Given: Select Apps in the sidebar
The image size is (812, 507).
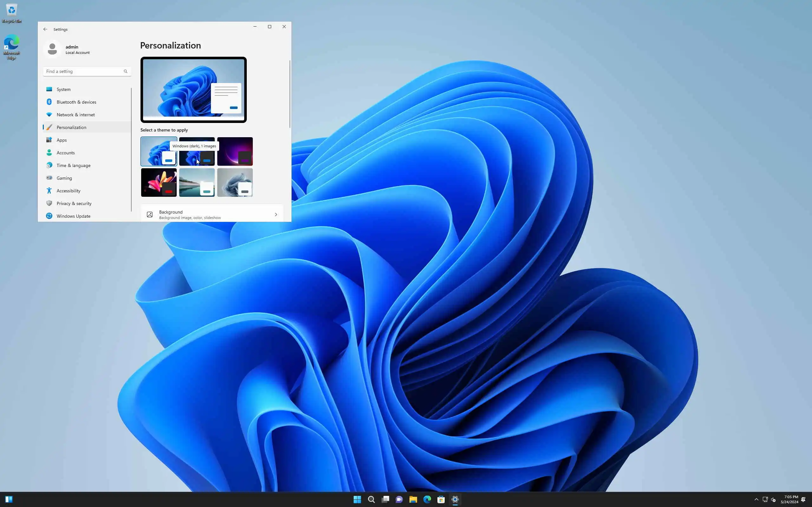Looking at the screenshot, I should [62, 140].
